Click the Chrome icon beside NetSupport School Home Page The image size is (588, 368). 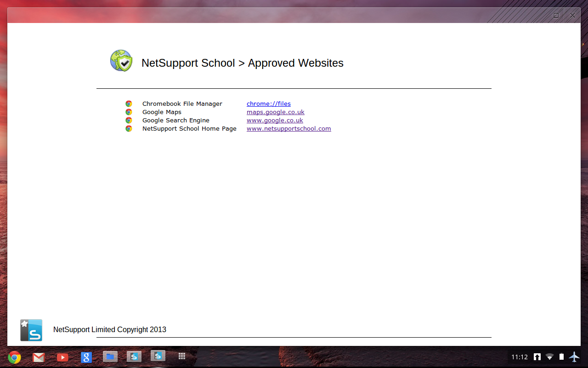(x=129, y=129)
